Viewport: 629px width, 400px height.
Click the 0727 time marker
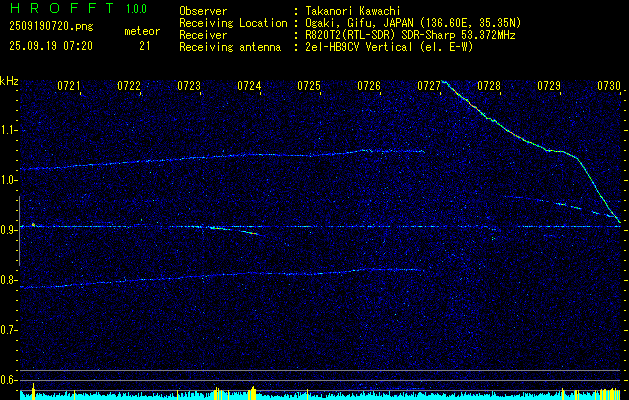pyautogui.click(x=429, y=87)
